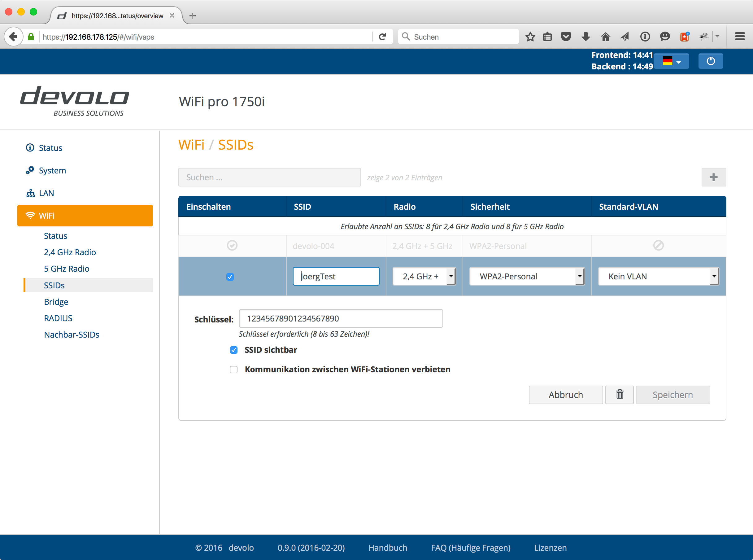Open the bug extension dropdown arrow
753x560 pixels.
[717, 36]
